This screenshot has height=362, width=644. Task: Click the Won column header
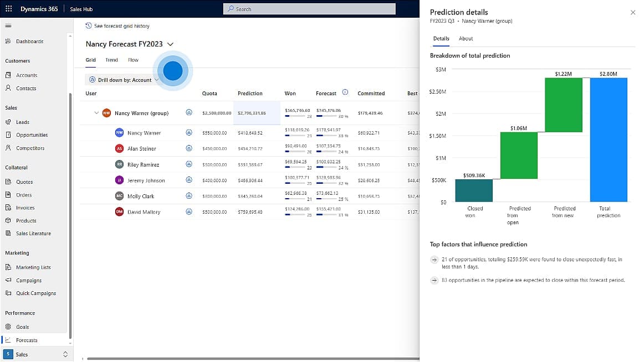290,94
